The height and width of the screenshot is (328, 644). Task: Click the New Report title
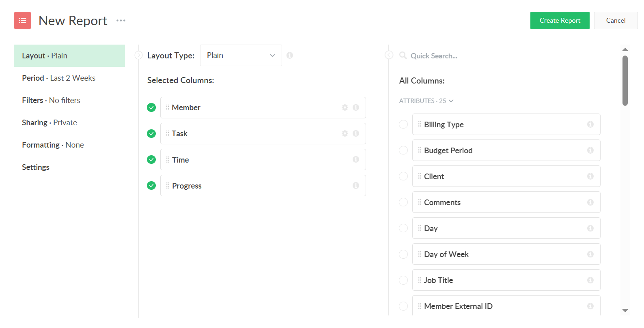click(x=73, y=20)
